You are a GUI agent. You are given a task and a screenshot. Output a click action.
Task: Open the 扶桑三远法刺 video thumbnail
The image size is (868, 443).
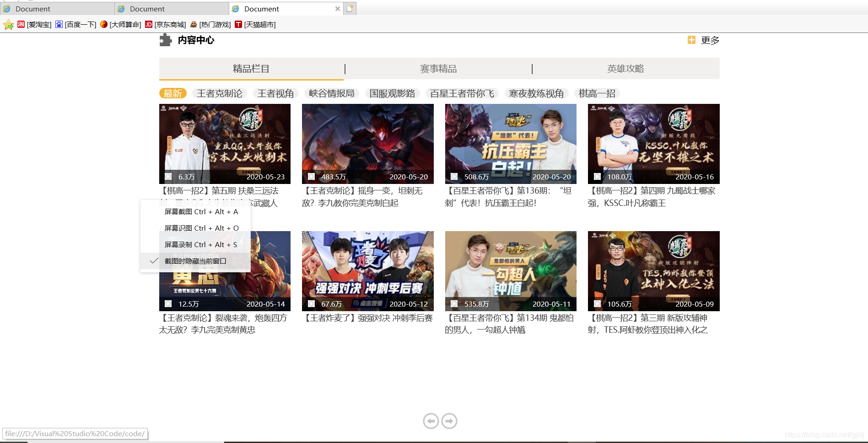(225, 144)
